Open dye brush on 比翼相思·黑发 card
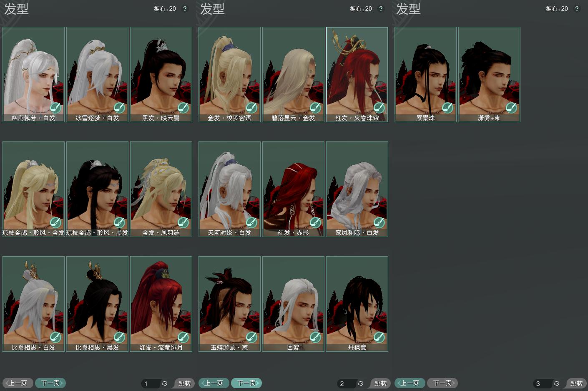The height and width of the screenshot is (391, 588). pyautogui.click(x=119, y=338)
